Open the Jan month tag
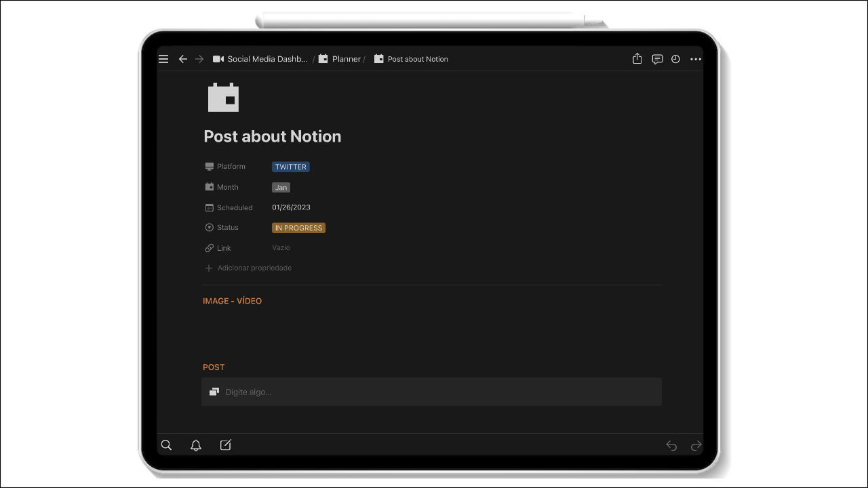This screenshot has height=488, width=868. pyautogui.click(x=281, y=188)
